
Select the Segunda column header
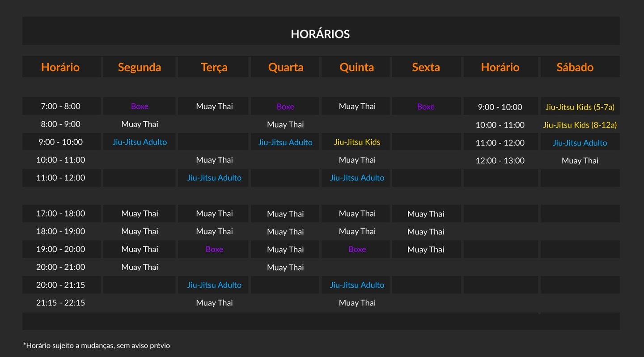point(140,67)
